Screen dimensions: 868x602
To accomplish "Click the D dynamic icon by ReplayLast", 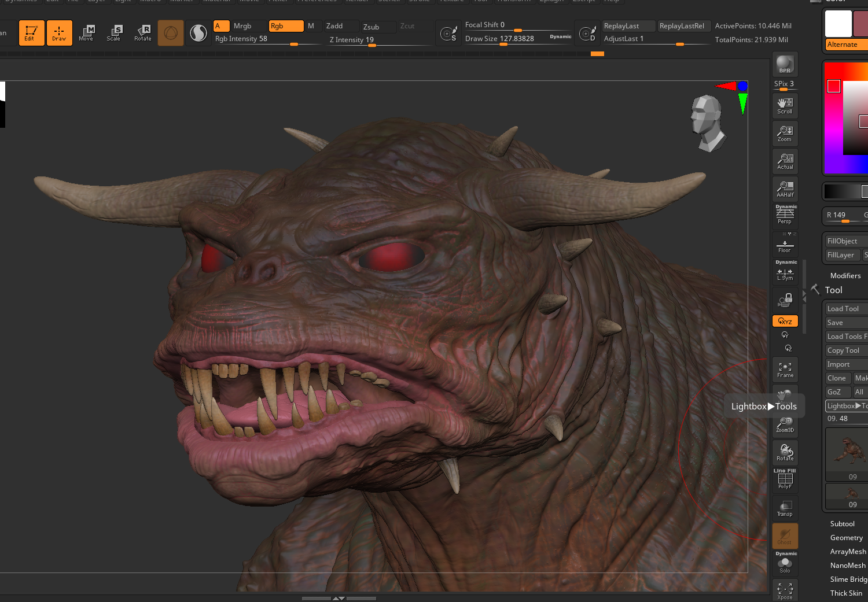I will point(587,34).
